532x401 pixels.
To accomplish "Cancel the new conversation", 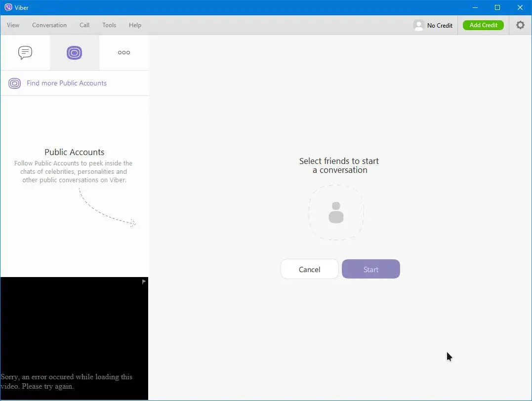I will tap(309, 269).
